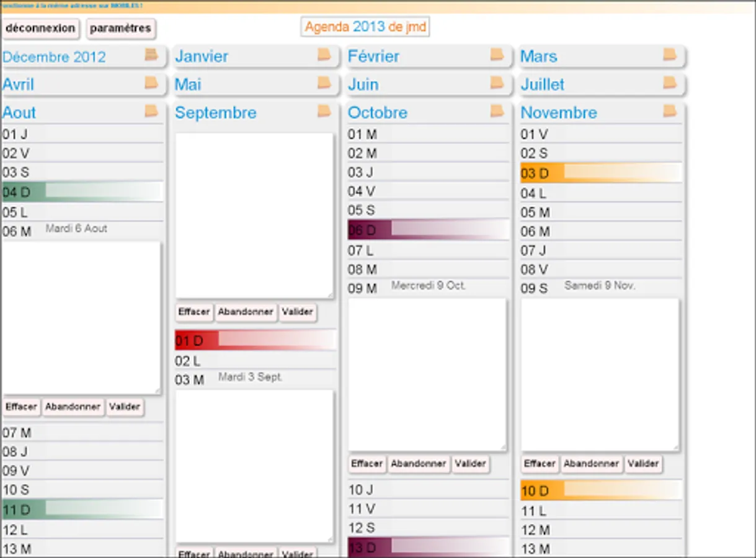
Task: Collapse the Novembre month header
Action: pos(559,113)
